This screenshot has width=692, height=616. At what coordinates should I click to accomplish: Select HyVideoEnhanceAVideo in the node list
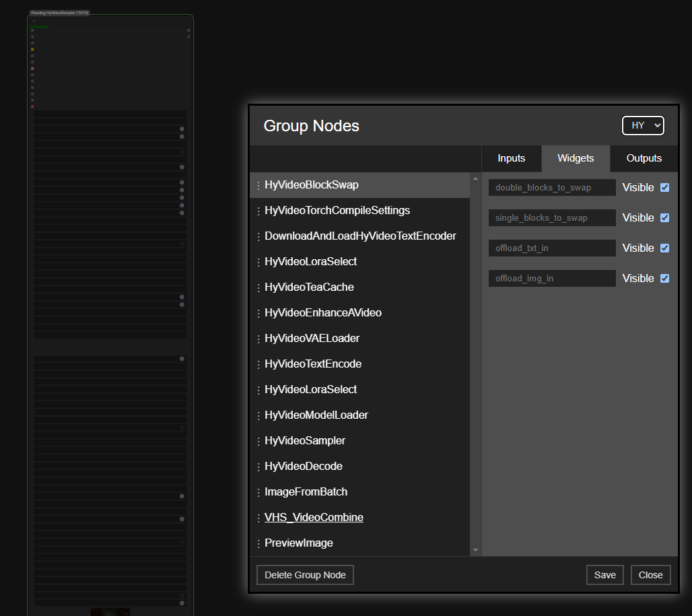click(x=359, y=313)
